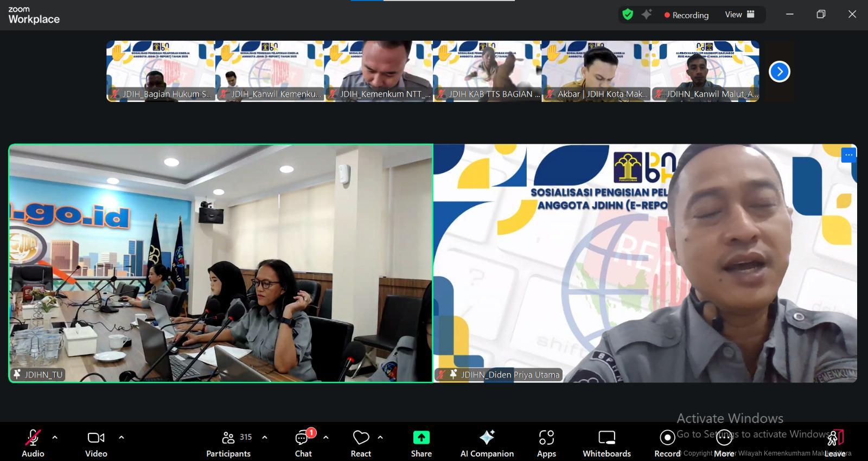
Task: Select the Akbar JDIH Kota Makassar thumbnail
Action: click(596, 71)
